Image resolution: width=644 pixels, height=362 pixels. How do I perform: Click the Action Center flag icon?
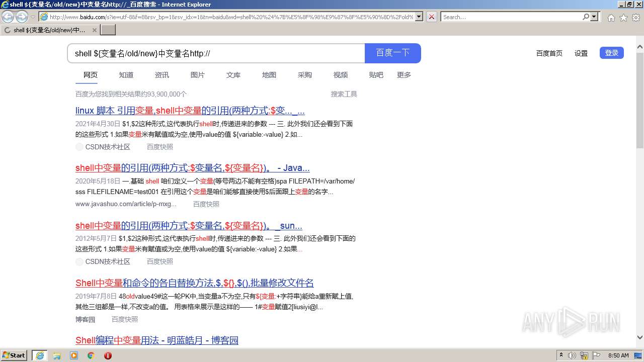[596, 355]
